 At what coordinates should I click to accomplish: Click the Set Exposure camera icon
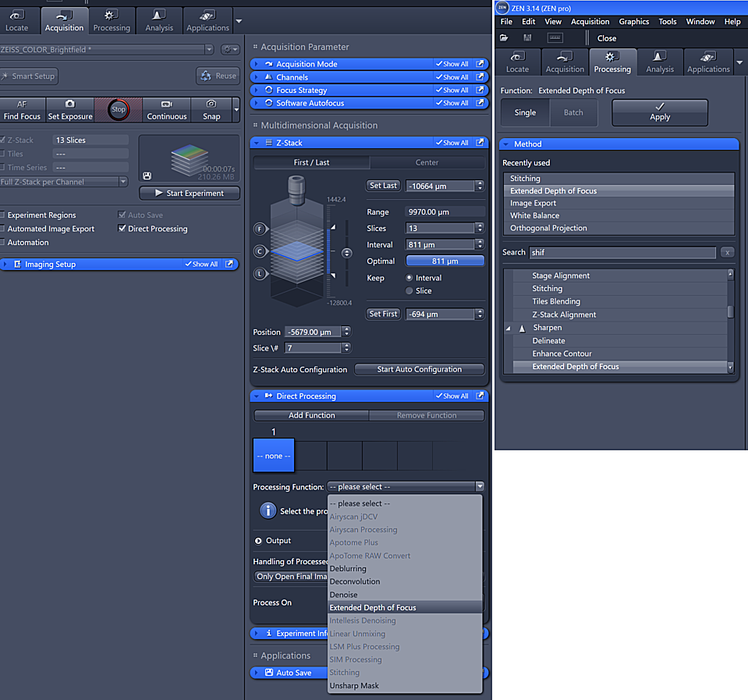pos(70,104)
